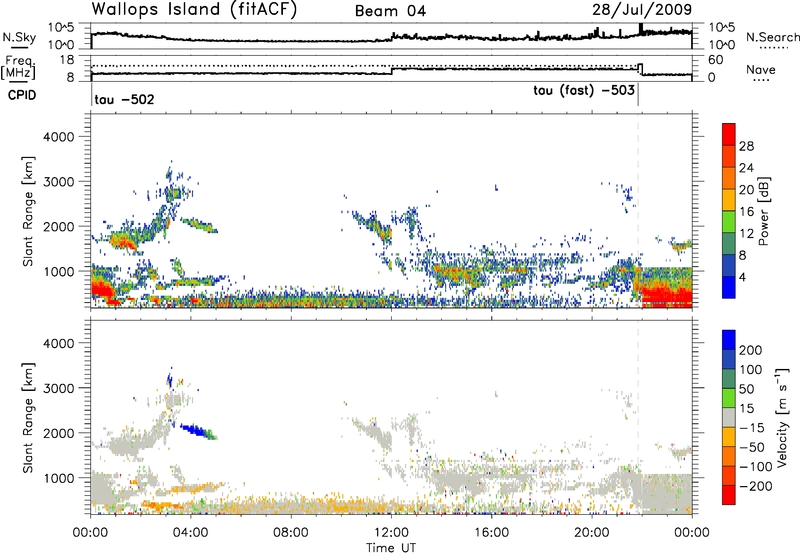Click the solid line sample under 'N.Sky'

tap(19, 47)
